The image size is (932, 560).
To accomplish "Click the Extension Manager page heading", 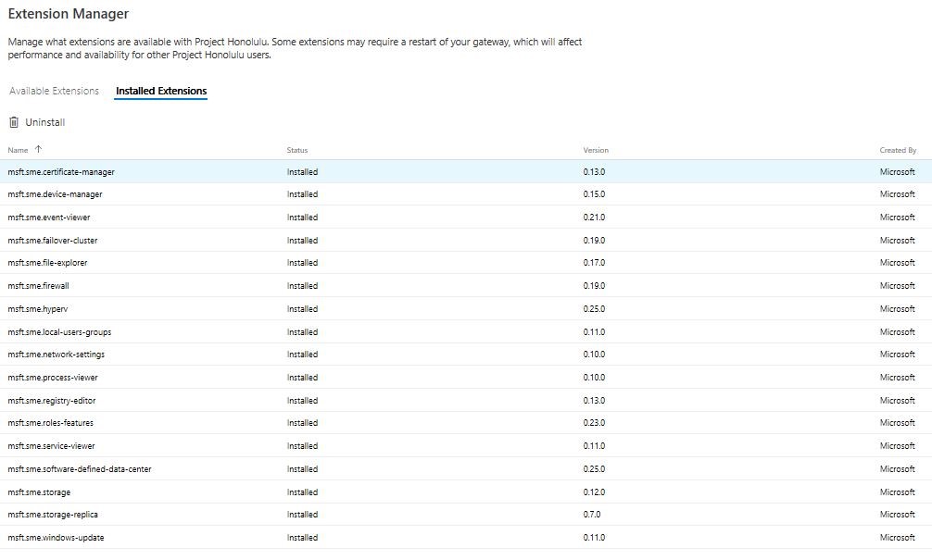I will pyautogui.click(x=69, y=14).
